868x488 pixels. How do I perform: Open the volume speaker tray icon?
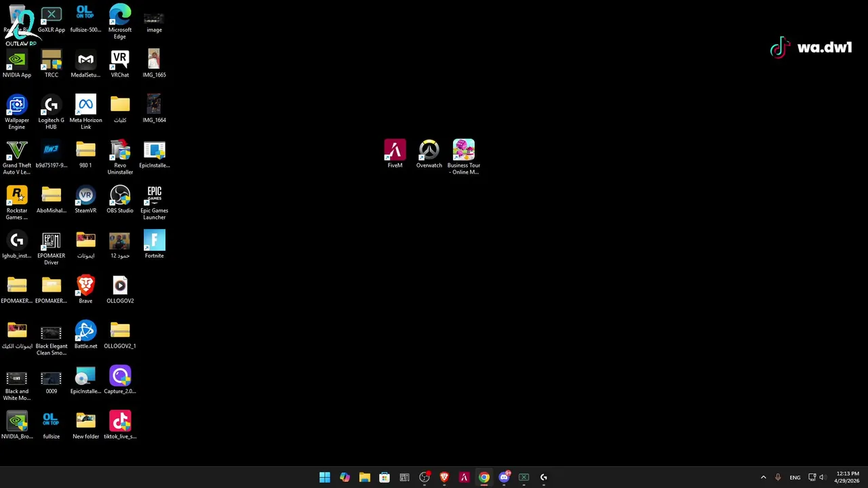822,477
